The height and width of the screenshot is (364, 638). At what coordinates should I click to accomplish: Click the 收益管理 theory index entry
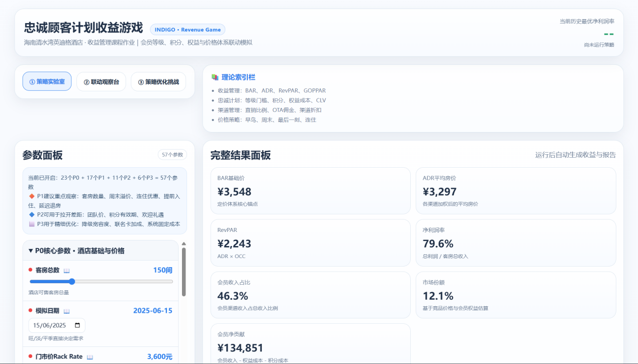pos(271,91)
